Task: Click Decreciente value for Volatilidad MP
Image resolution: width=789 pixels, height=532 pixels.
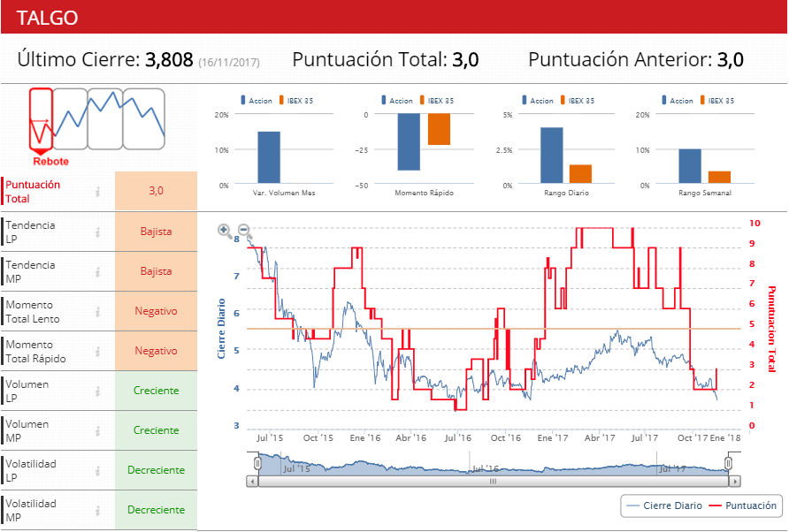Action: [156, 510]
